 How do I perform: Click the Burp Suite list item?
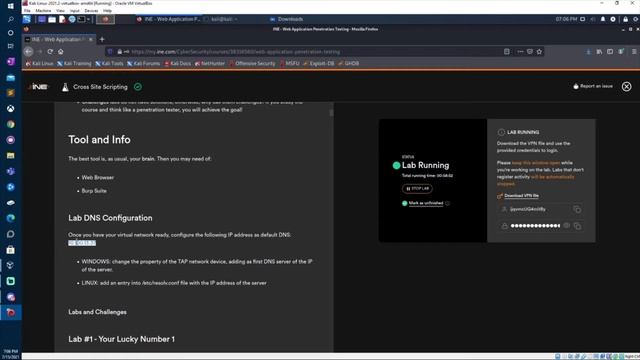pyautogui.click(x=94, y=191)
